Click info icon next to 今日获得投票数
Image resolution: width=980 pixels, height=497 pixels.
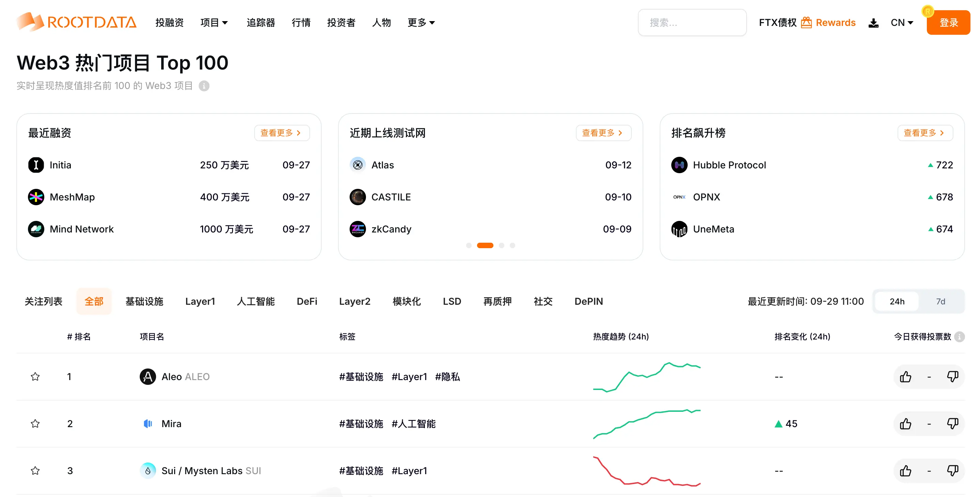960,337
